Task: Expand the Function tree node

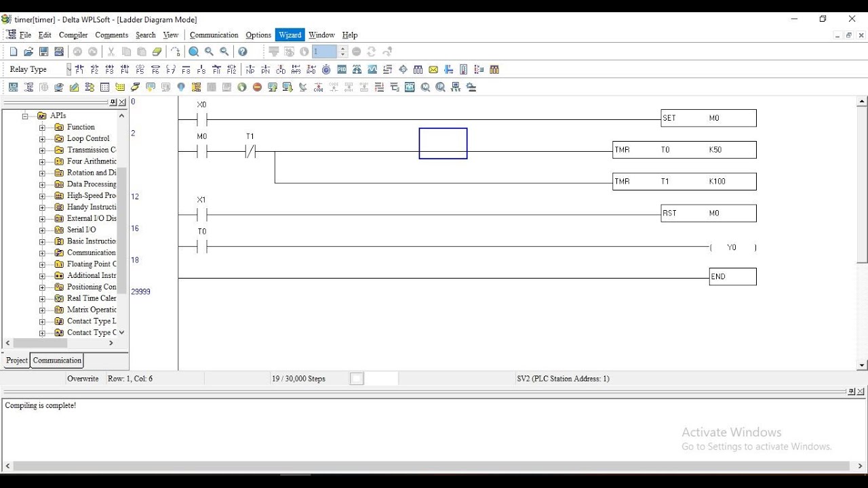Action: 42,127
